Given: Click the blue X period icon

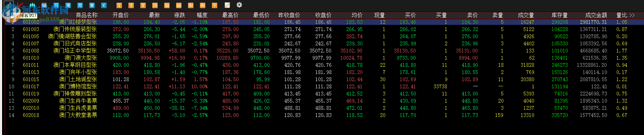Looking at the screenshot, I should [104, 5].
